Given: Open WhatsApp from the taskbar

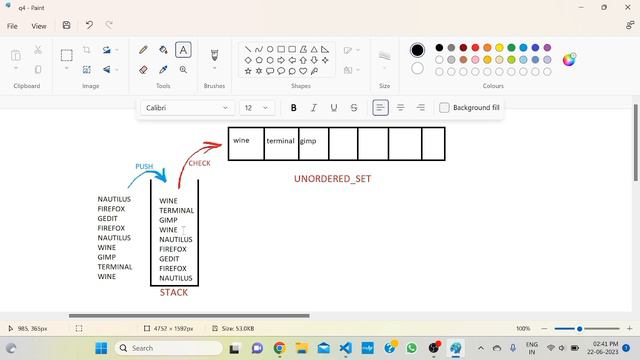Looking at the screenshot, I should (x=411, y=348).
